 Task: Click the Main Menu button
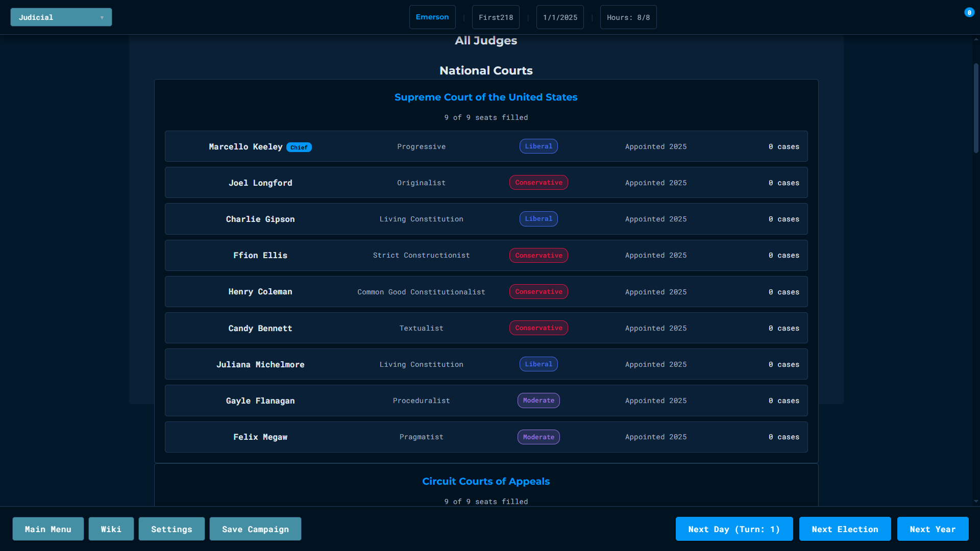[48, 529]
